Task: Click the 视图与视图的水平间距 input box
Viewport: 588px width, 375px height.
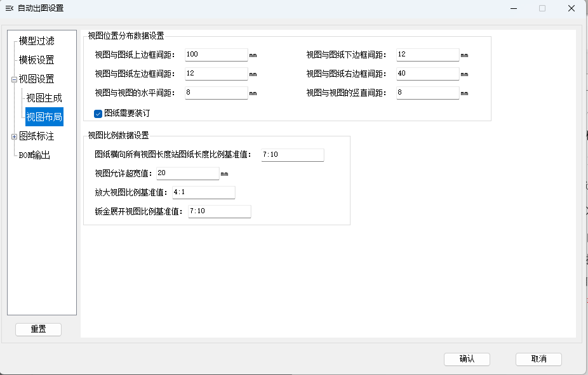Action: [216, 93]
